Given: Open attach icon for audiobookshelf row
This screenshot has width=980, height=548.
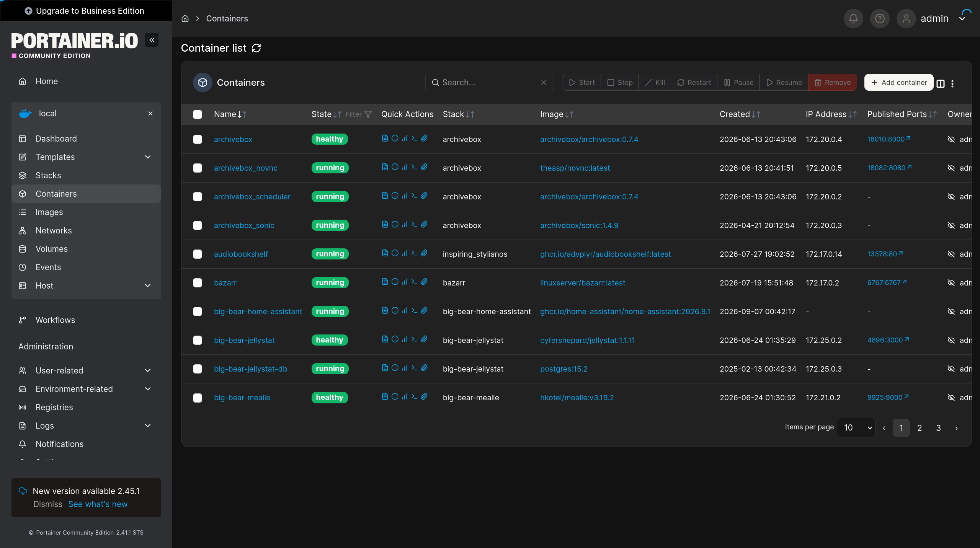Looking at the screenshot, I should click(x=424, y=253).
